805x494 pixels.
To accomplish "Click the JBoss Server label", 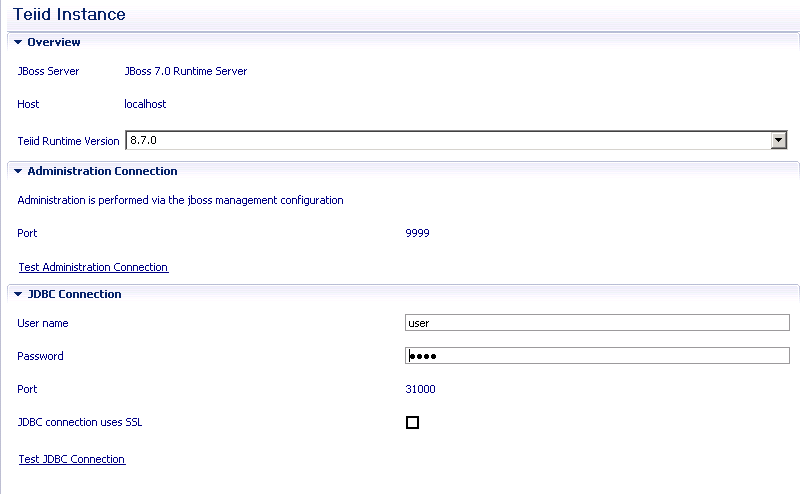I will tap(48, 71).
